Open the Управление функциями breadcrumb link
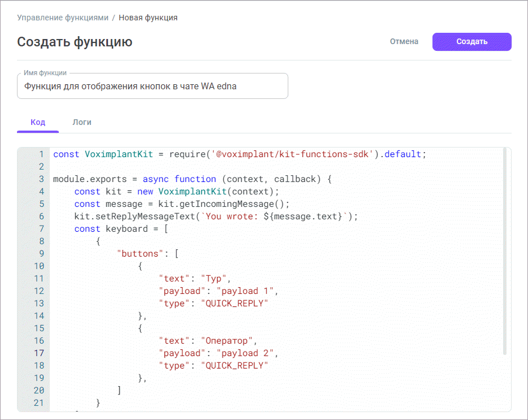Image resolution: width=528 pixels, height=420 pixels. tap(63, 18)
